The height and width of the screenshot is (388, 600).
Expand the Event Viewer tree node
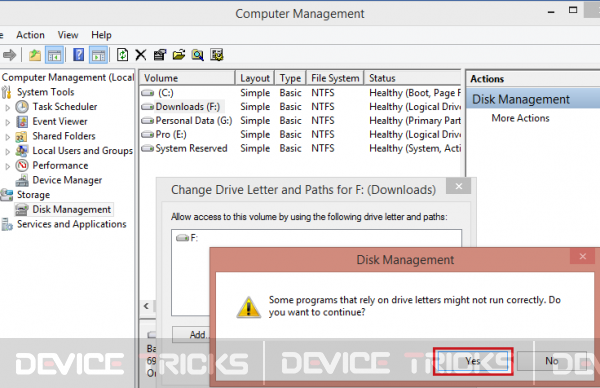tap(7, 122)
